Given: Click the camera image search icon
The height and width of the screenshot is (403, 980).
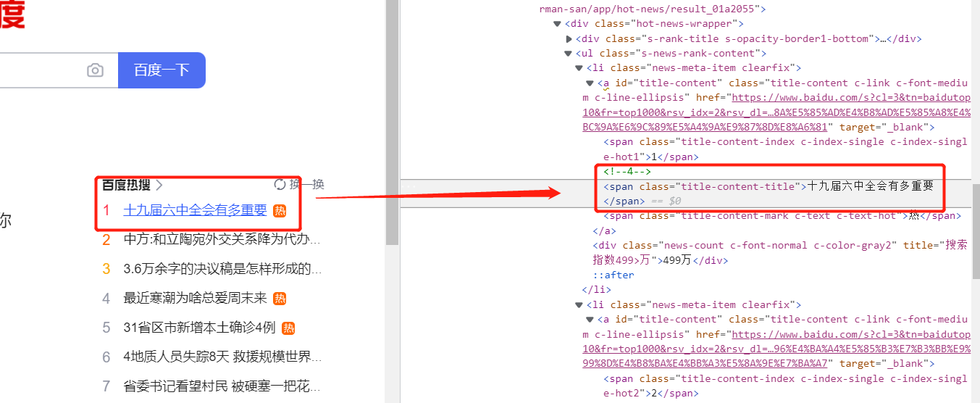Looking at the screenshot, I should (95, 70).
